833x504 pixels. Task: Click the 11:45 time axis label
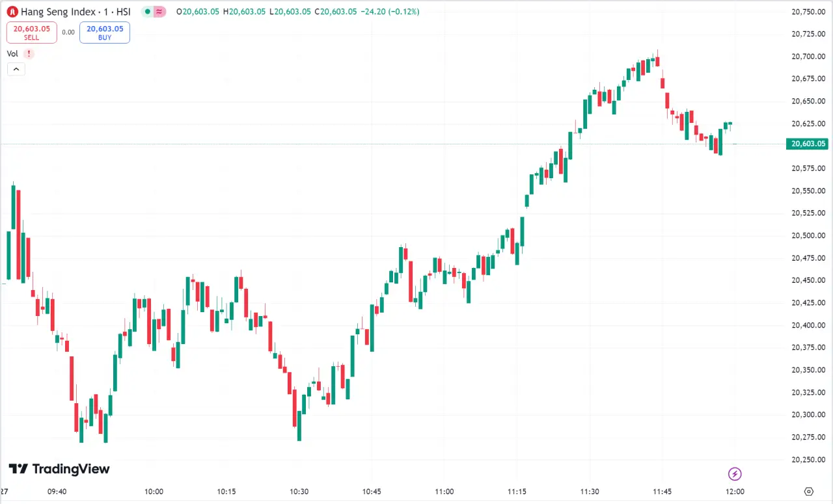(662, 492)
